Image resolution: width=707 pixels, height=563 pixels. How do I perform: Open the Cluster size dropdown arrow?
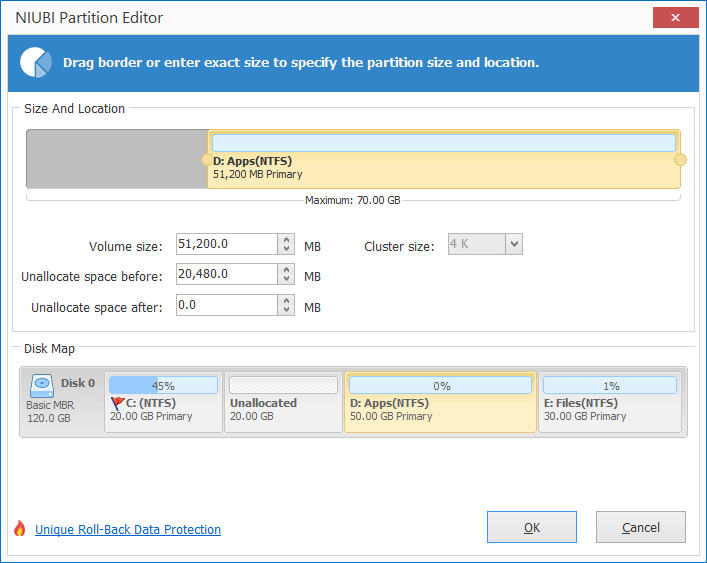(x=514, y=244)
